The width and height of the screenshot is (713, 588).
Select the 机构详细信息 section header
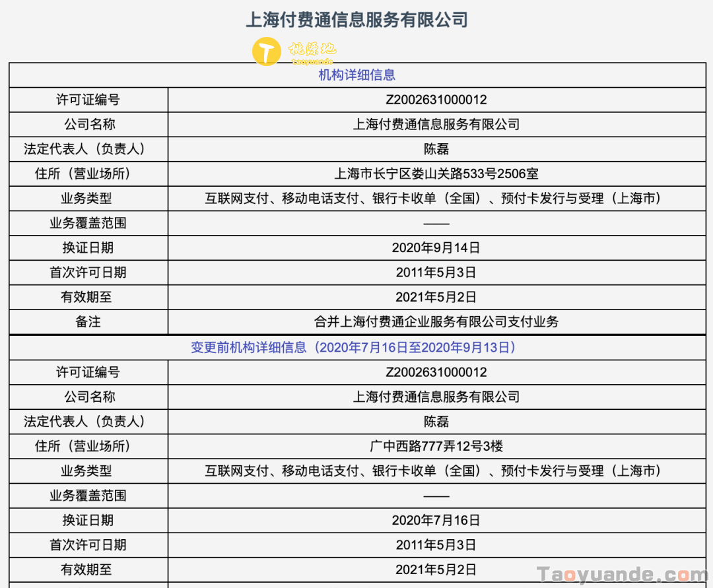point(357,75)
